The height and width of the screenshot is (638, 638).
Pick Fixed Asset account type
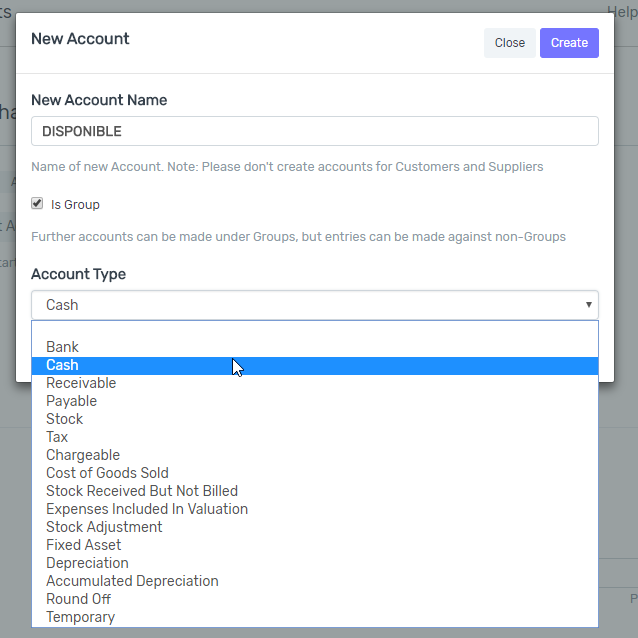315,545
